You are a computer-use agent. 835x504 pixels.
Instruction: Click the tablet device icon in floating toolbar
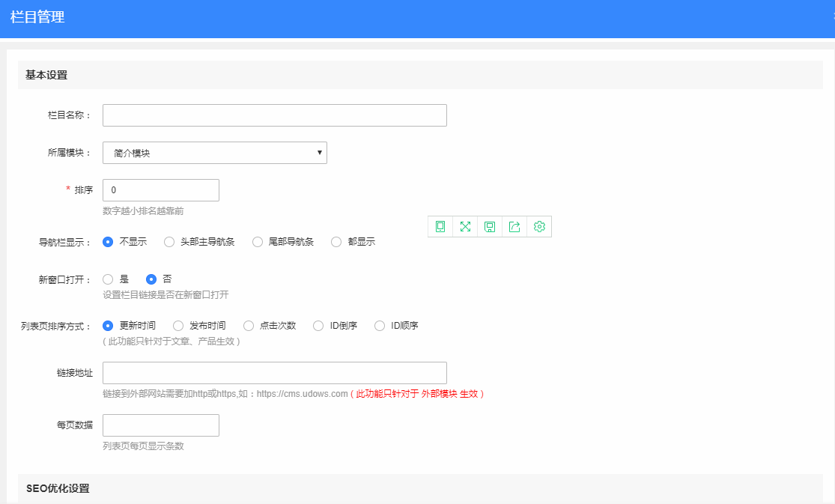pos(440,227)
